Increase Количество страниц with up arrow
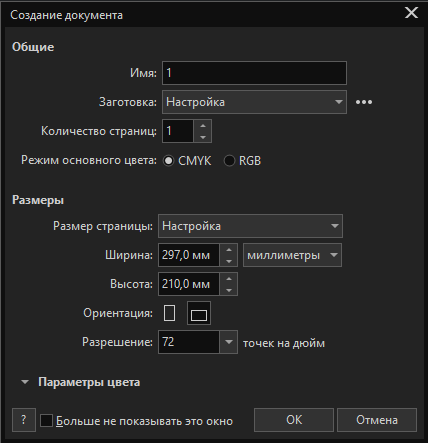Viewport: 428px width, 443px height. (x=203, y=125)
